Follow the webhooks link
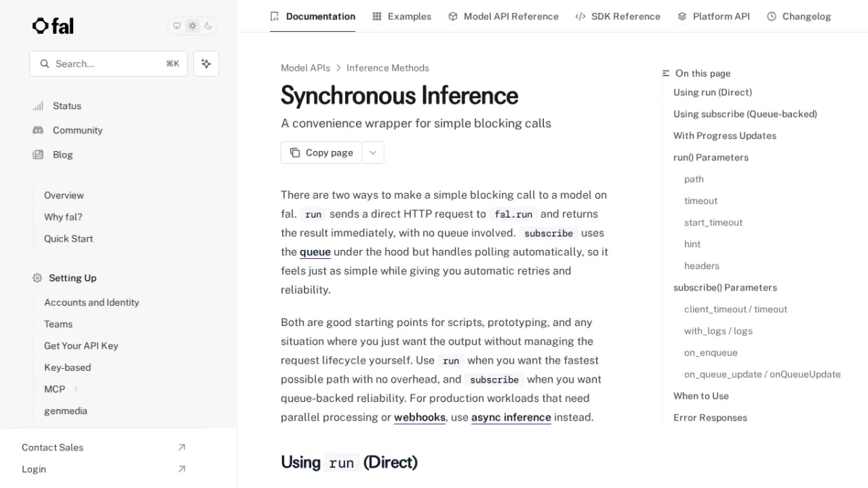 pos(420,417)
